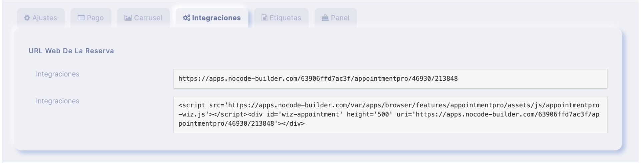
Task: Click the last line of embed code ending </div>
Action: [x=242, y=124]
